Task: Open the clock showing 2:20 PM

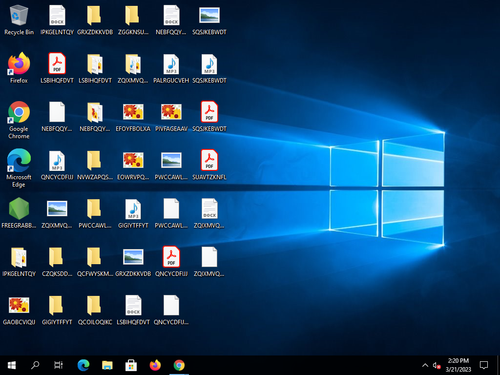Action: point(458,365)
